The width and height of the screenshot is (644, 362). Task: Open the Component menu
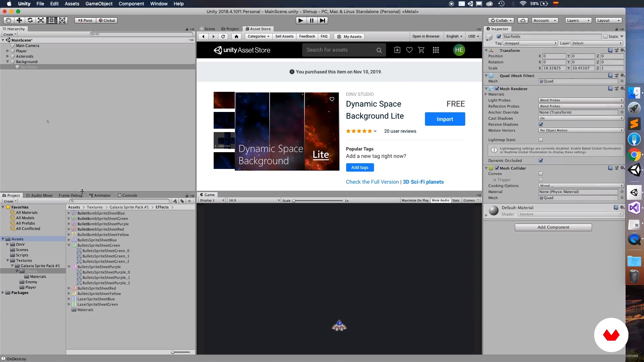131,4
